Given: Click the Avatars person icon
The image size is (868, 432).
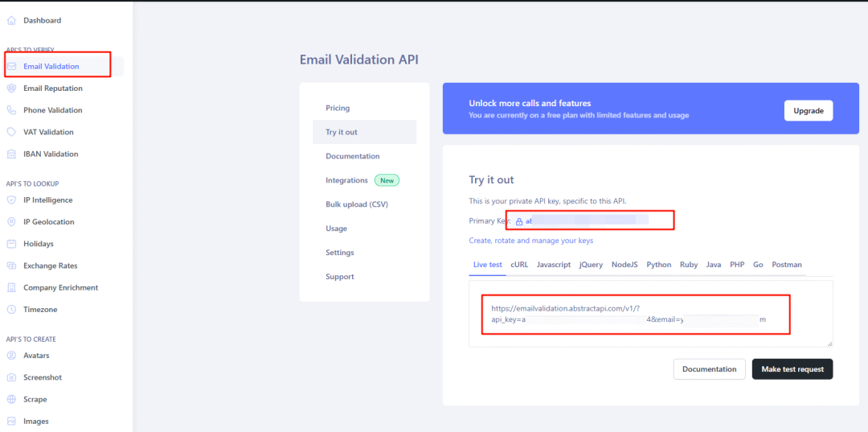Looking at the screenshot, I should coord(11,356).
